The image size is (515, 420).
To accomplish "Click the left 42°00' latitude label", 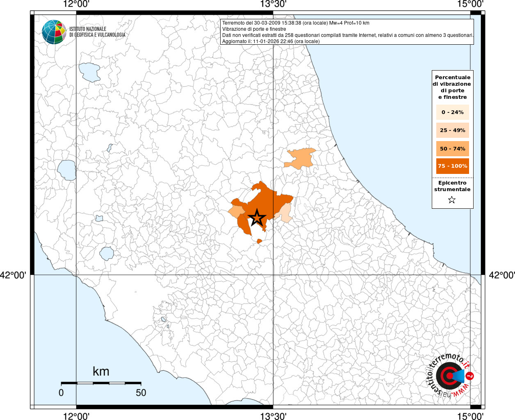I will coord(13,275).
